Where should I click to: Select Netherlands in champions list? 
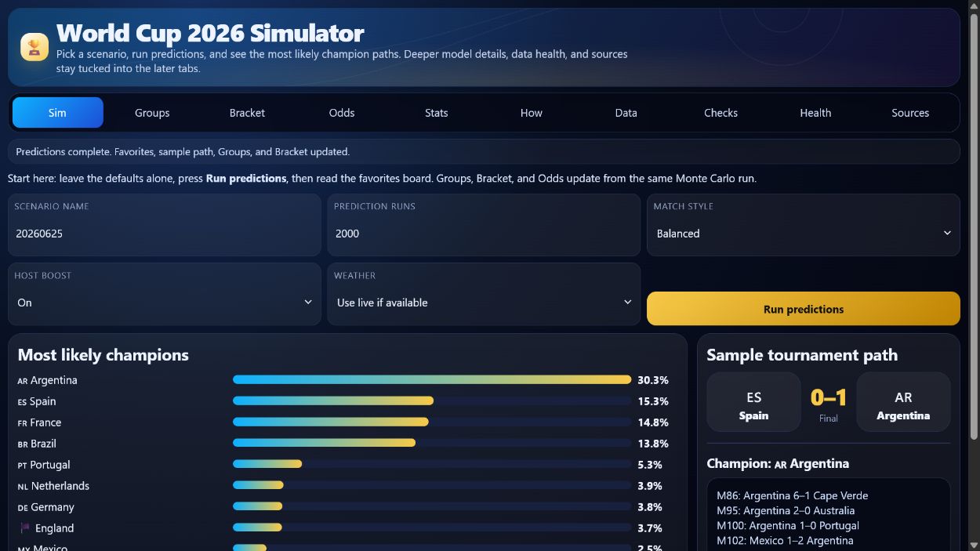53,486
